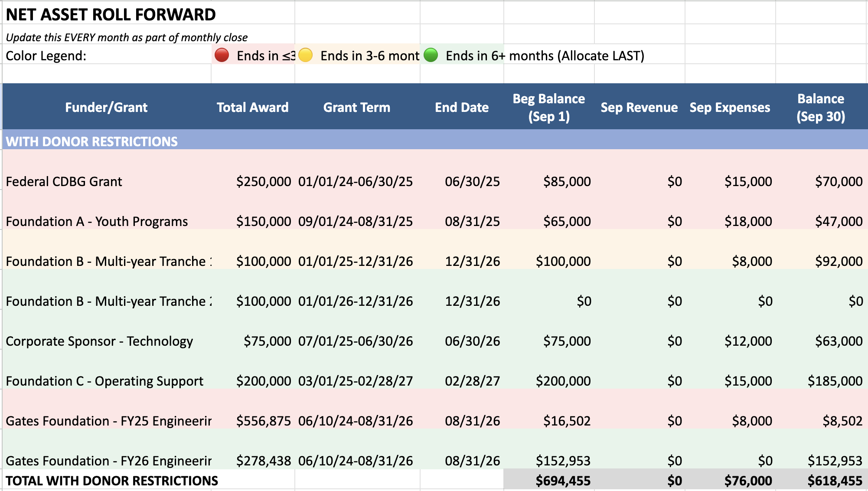Click the Funder/Grant column header

tap(106, 107)
